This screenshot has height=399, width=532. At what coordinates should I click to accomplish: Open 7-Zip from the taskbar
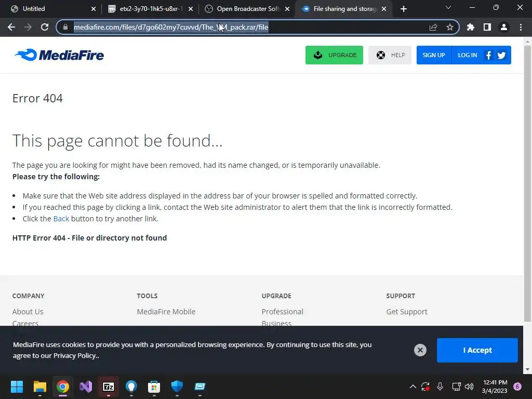109,387
